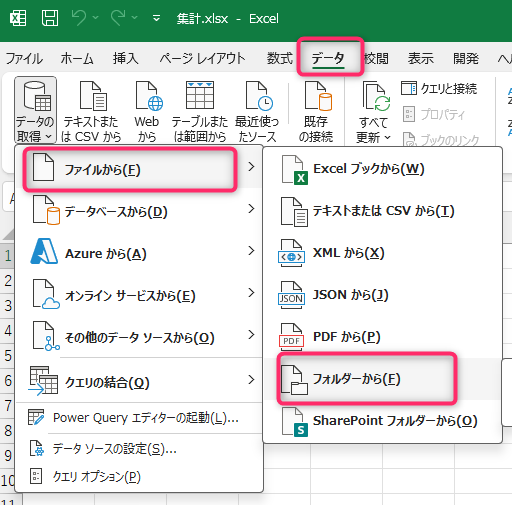
Task: Click the データの取得 button
Action: (35, 110)
